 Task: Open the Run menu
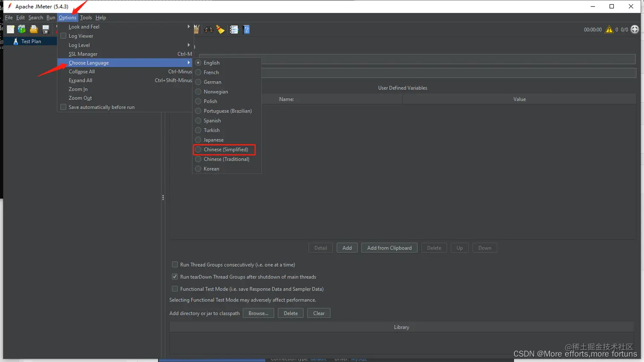pos(51,17)
